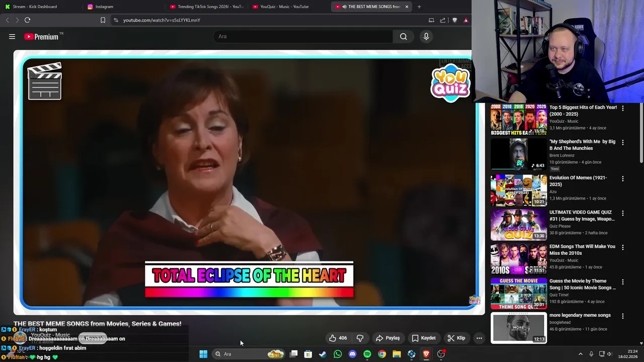
Task: Click the video player to pause
Action: click(x=249, y=182)
